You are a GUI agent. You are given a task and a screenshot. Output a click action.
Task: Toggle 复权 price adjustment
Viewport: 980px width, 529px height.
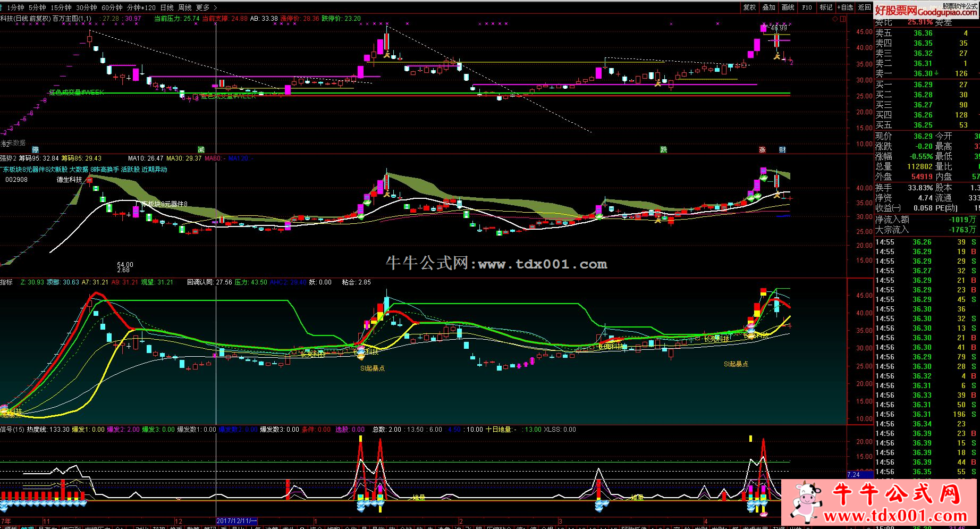coord(749,7)
